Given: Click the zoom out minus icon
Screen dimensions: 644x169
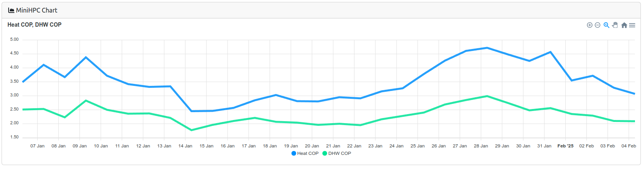Looking at the screenshot, I should 597,25.
